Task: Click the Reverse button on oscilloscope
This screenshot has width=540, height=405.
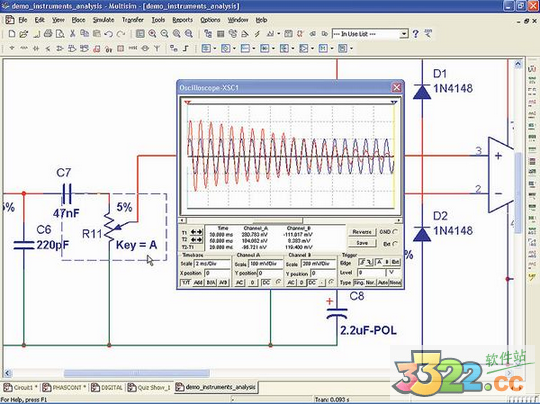Action: [362, 232]
